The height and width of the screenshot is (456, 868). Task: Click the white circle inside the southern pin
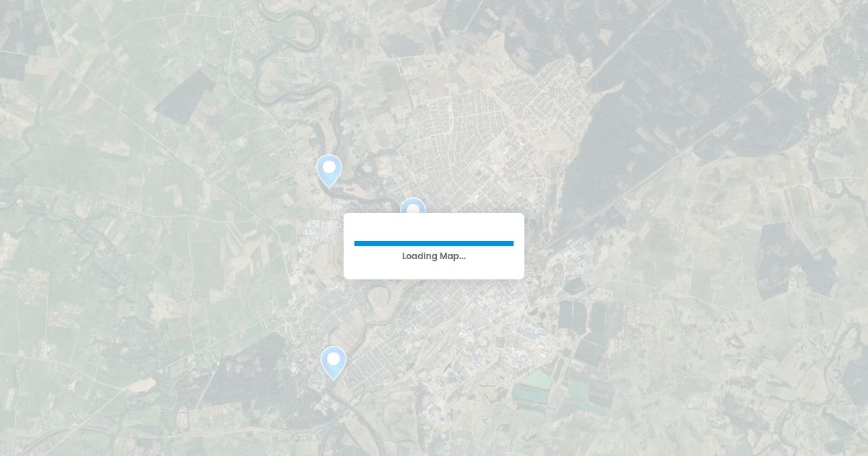(x=333, y=359)
